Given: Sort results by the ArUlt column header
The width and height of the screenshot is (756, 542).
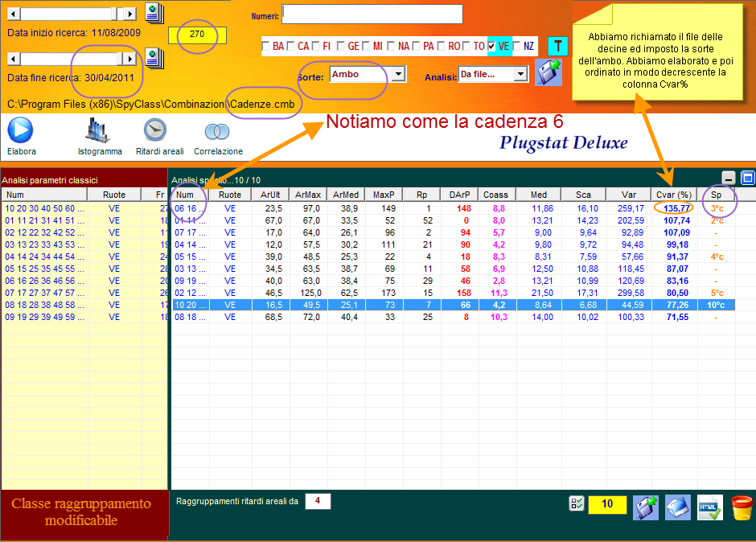Looking at the screenshot, I should click(270, 195).
